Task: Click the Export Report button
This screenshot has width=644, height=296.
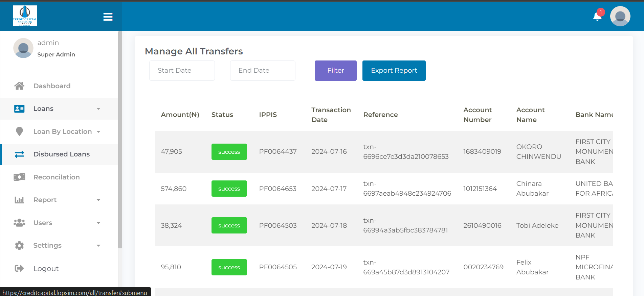Action: [x=394, y=71]
